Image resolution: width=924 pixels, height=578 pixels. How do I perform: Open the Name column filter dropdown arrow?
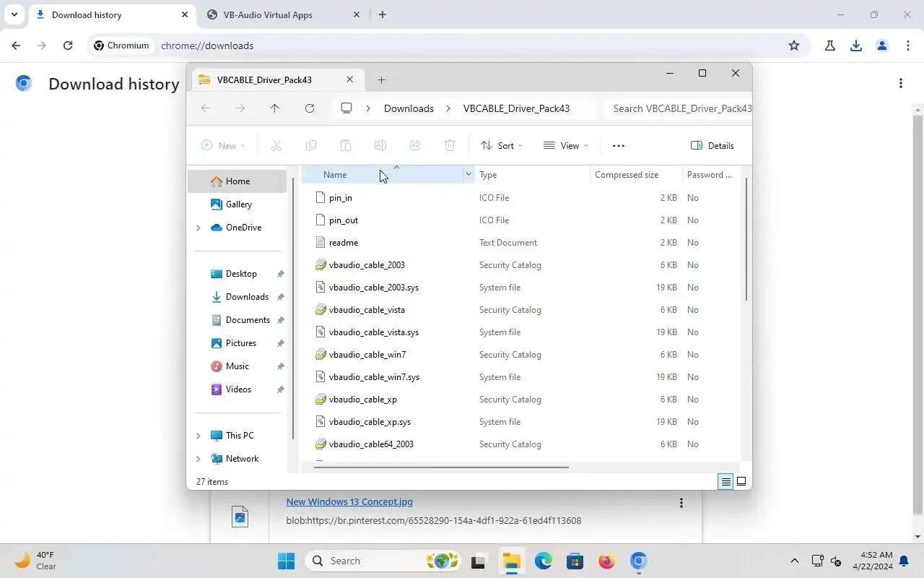coord(468,174)
